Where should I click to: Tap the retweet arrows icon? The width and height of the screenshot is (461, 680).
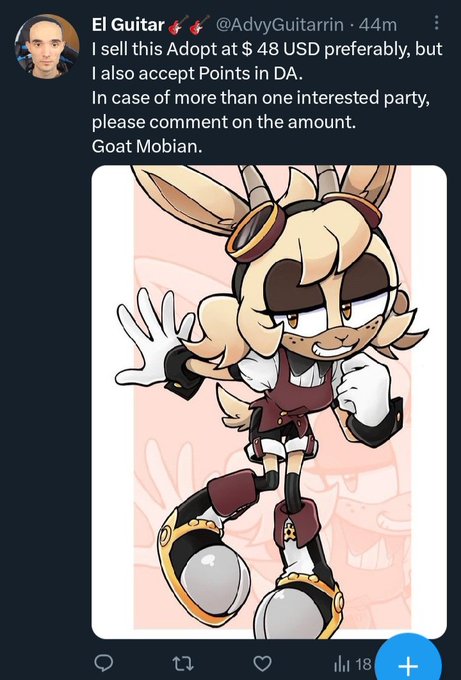tap(183, 664)
